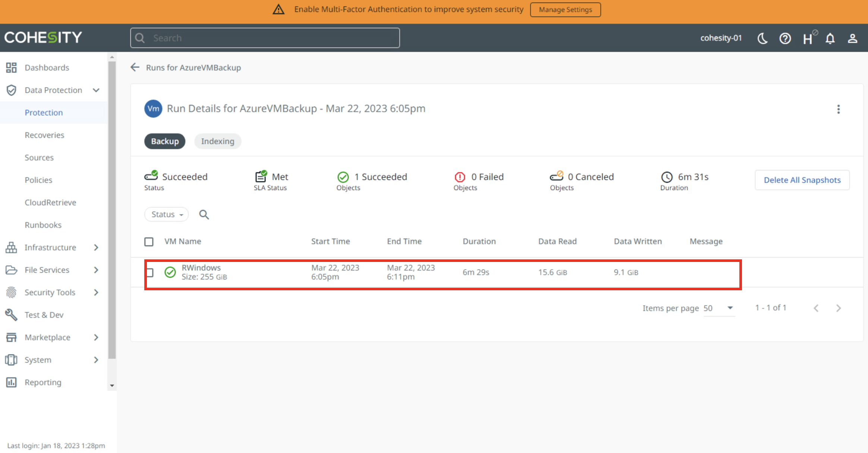The width and height of the screenshot is (868, 453).
Task: Open the Items per page dropdown
Action: 719,308
